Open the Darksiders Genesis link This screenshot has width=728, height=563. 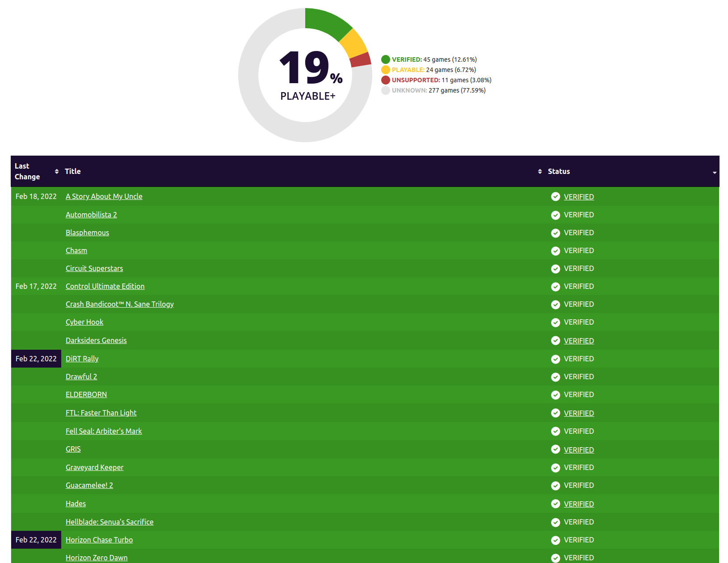[96, 340]
